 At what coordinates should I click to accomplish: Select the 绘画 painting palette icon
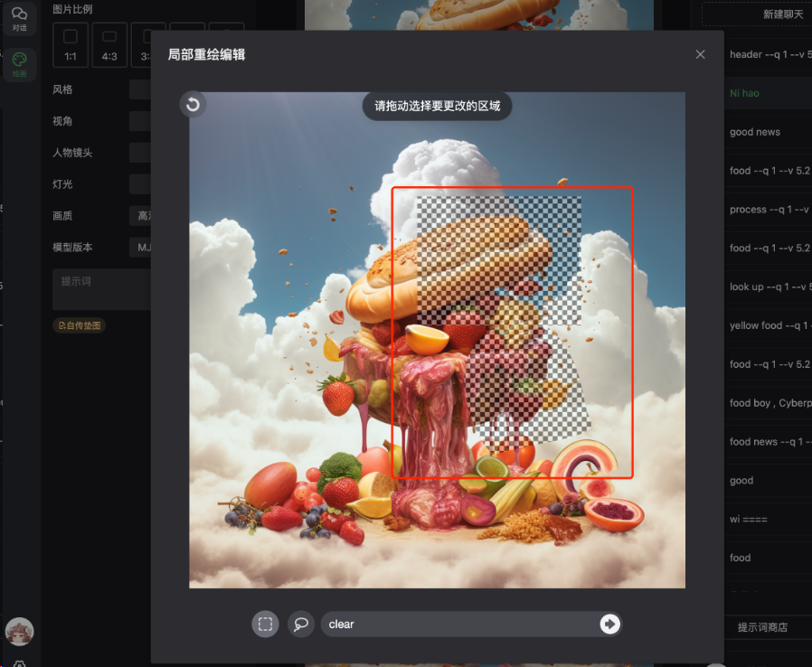pyautogui.click(x=19, y=61)
